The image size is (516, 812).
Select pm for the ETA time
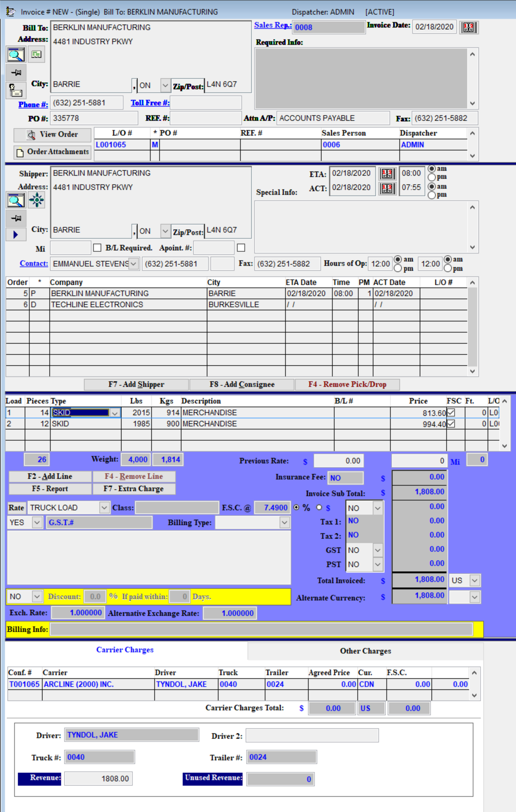pyautogui.click(x=432, y=177)
